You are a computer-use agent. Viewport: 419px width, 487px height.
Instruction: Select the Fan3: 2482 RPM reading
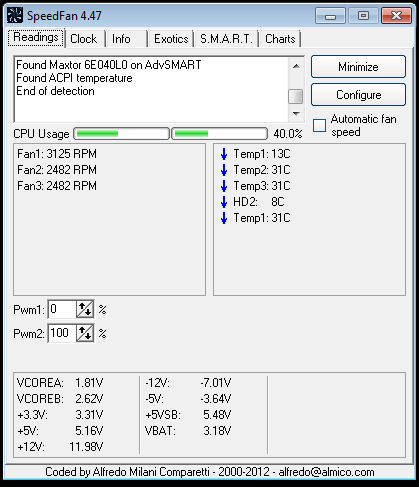click(x=57, y=186)
